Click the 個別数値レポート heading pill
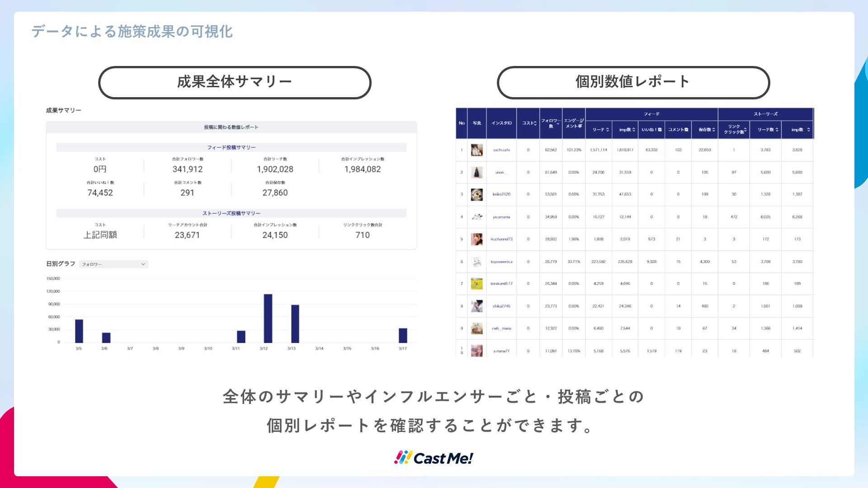868x488 pixels. tap(633, 82)
